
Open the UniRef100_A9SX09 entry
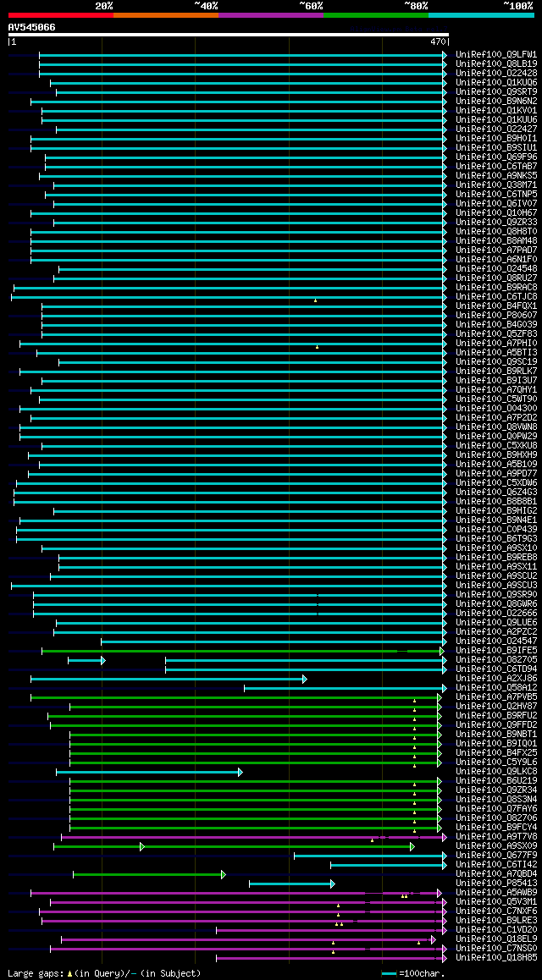coord(496,846)
